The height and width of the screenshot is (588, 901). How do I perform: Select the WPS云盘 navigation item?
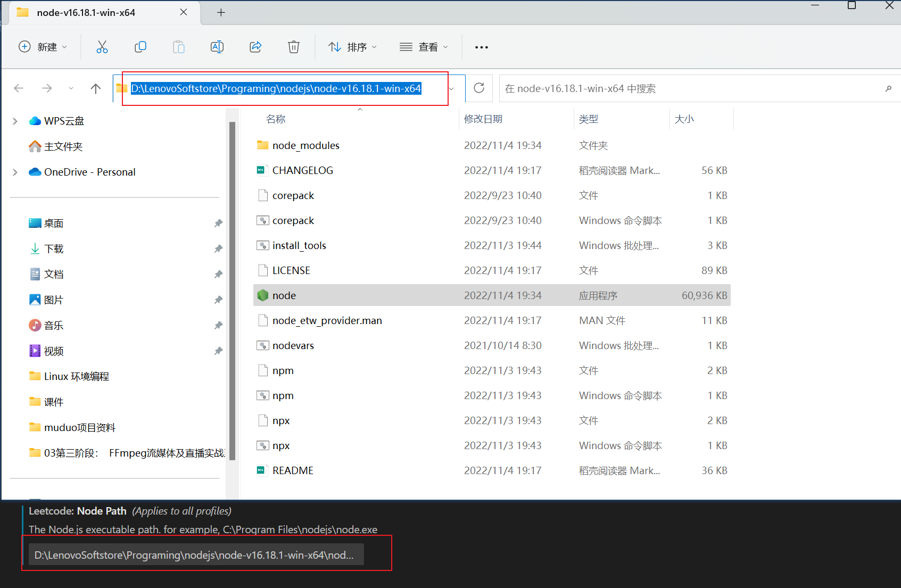57,121
